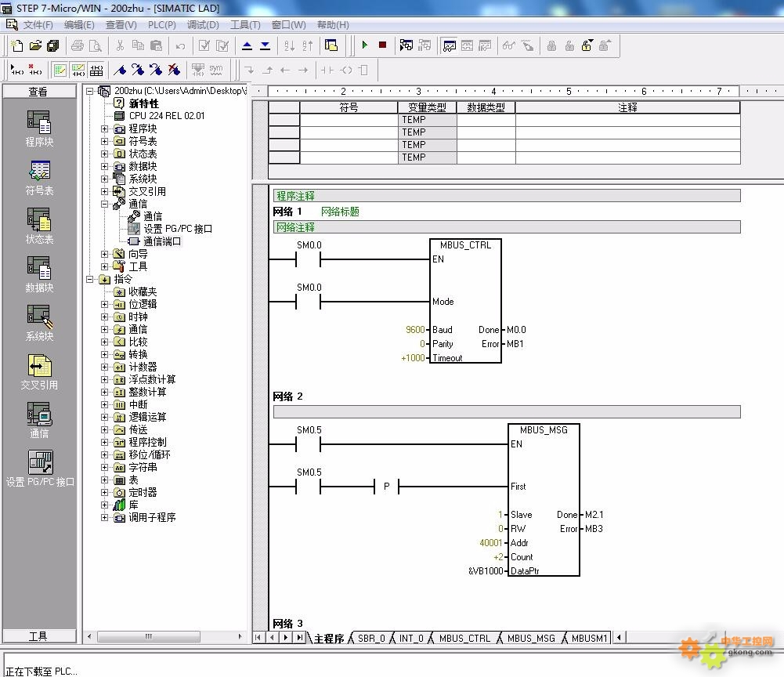Upload program from PLC with blue up arrow
This screenshot has width=784, height=677.
coord(247,45)
